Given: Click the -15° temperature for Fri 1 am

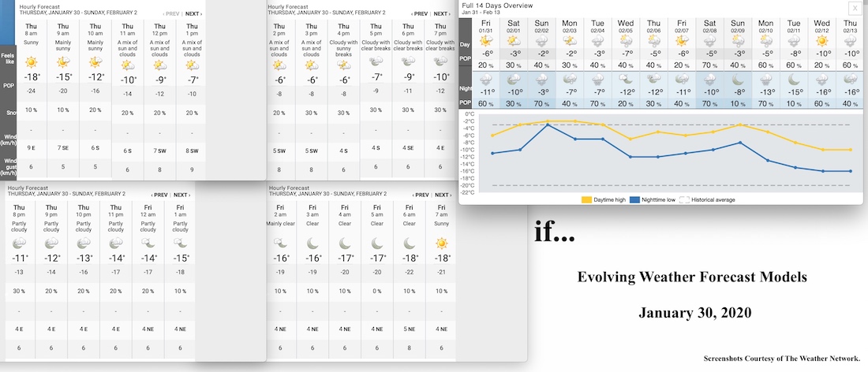Looking at the screenshot, I should tap(181, 258).
